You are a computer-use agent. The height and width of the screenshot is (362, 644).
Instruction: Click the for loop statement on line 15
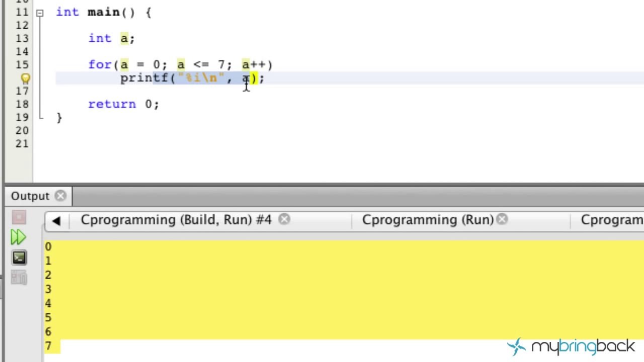tap(181, 65)
